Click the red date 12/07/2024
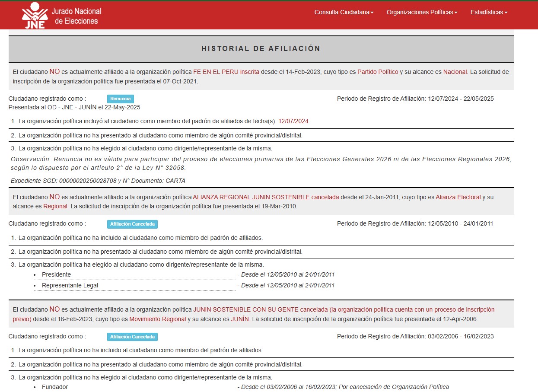Screen dimensions: 538x392 tap(294, 121)
